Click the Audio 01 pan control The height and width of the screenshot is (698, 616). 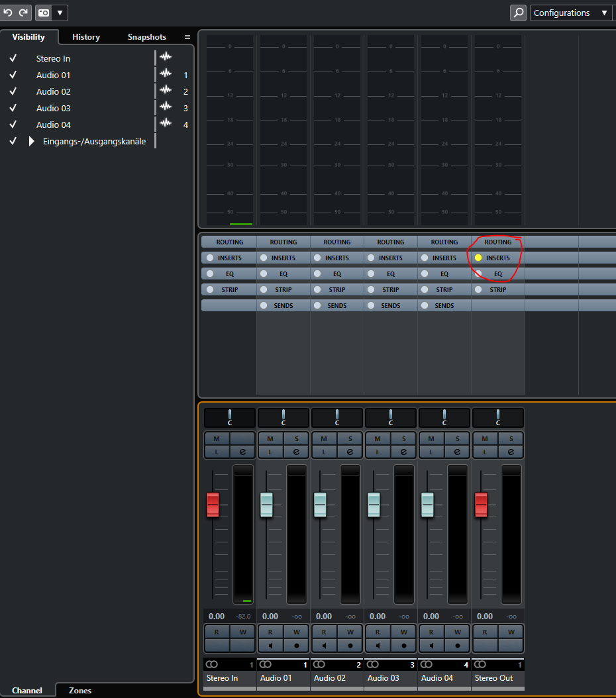(283, 418)
